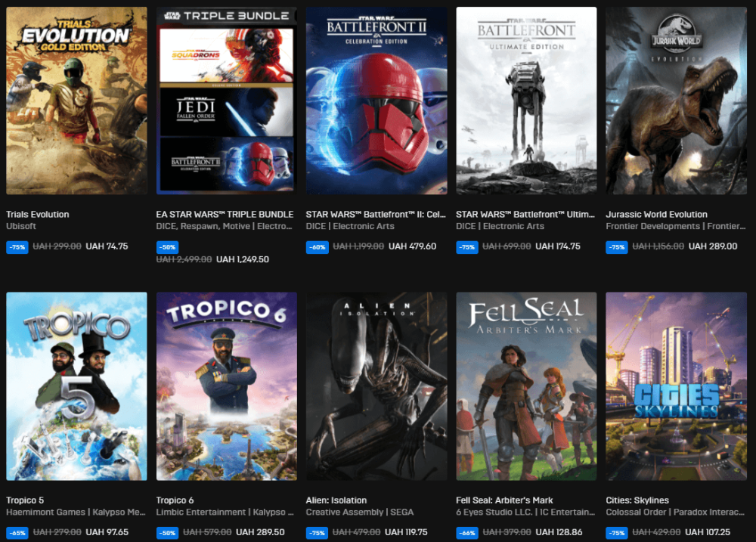Click the STAR WARS Battlefront Ultim... title
Image resolution: width=756 pixels, height=542 pixels.
[525, 215]
